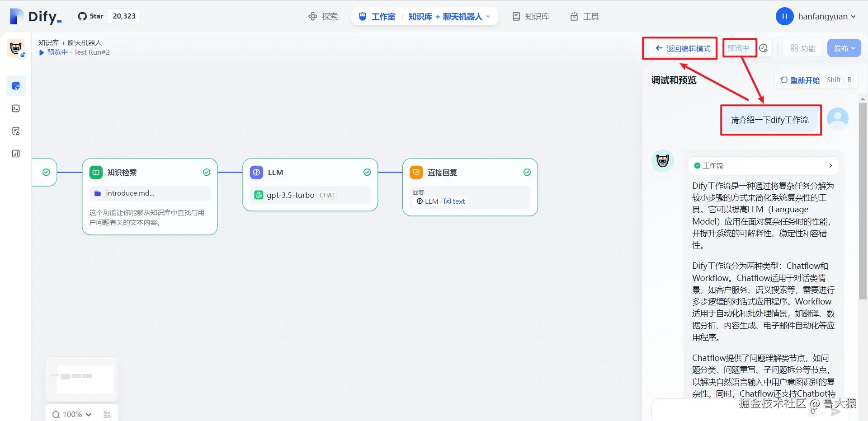Click the Dify logo
Screen dimensions: 868x421
coord(35,16)
